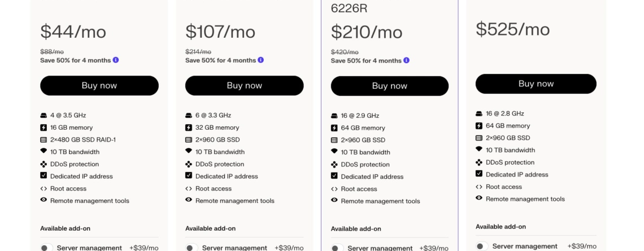This screenshot has width=644, height=251.
Task: Click info icon beside $44/mo savings text
Action: [116, 60]
